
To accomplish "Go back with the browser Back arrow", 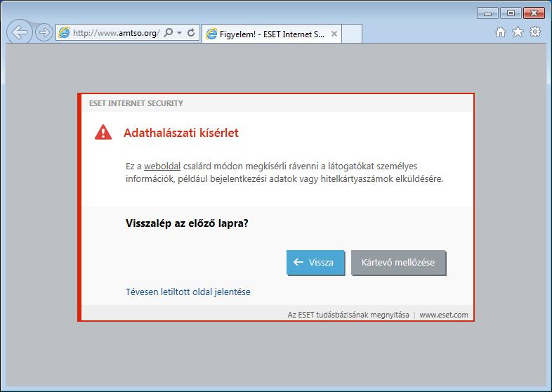I will pos(20,32).
